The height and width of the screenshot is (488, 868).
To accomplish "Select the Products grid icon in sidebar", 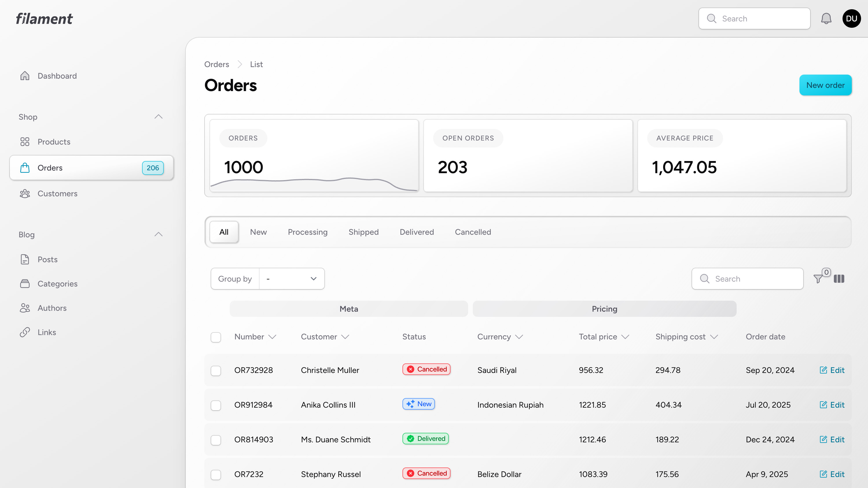I will click(x=25, y=142).
